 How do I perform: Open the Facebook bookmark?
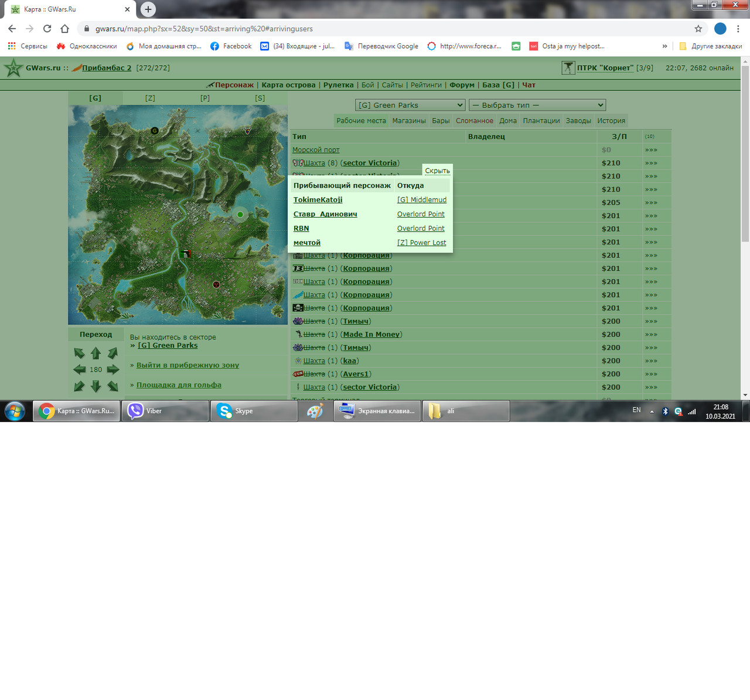[231, 46]
